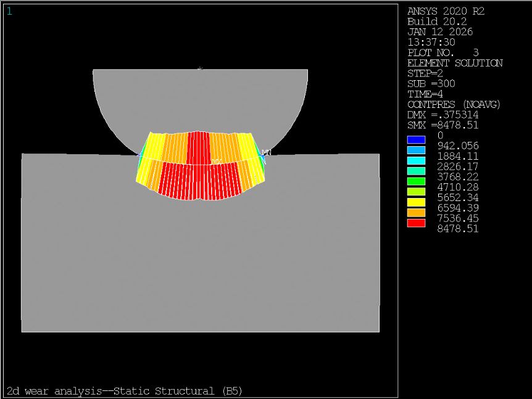Click the lime 4710.28 legend swatch
Screen dimensions: 532x399
click(x=416, y=192)
